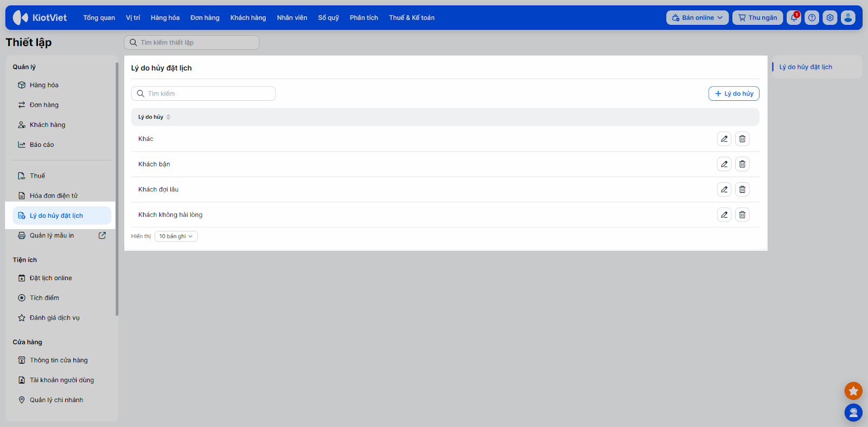Viewport: 868px width, 427px height.
Task: Open Hóa đơn điện tử settings
Action: click(62, 196)
